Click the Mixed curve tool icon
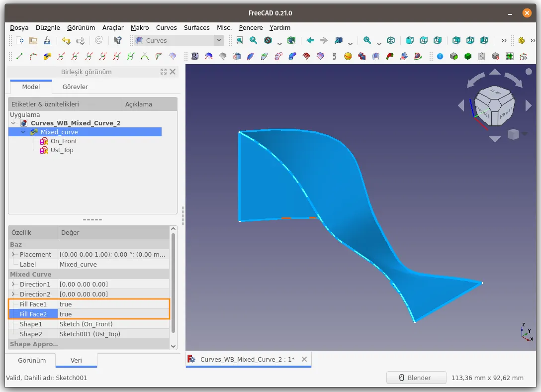The height and width of the screenshot is (392, 541). [47, 56]
